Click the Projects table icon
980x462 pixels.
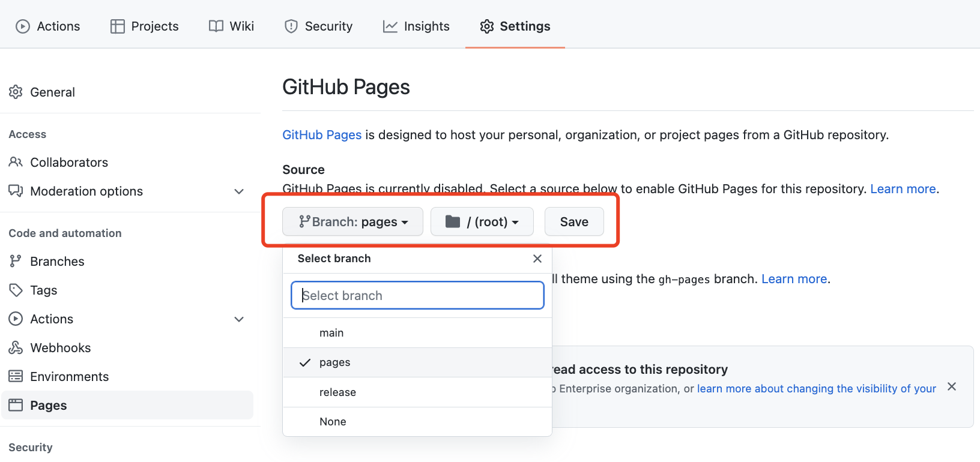point(118,26)
